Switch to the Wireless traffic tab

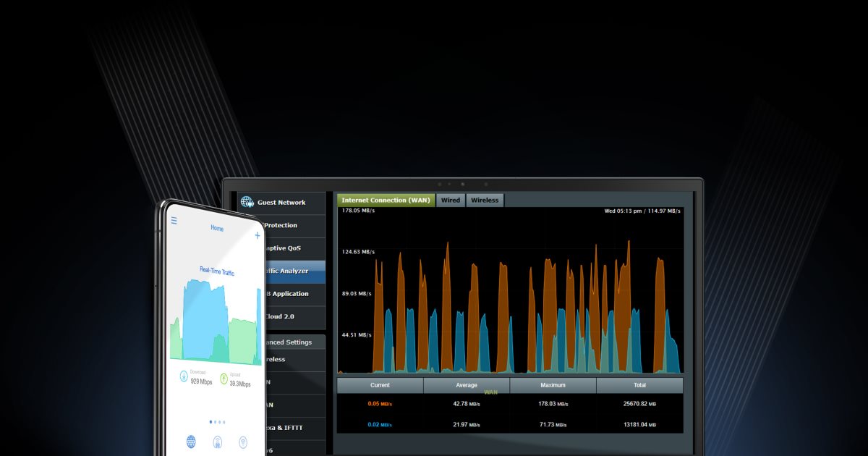click(x=485, y=200)
